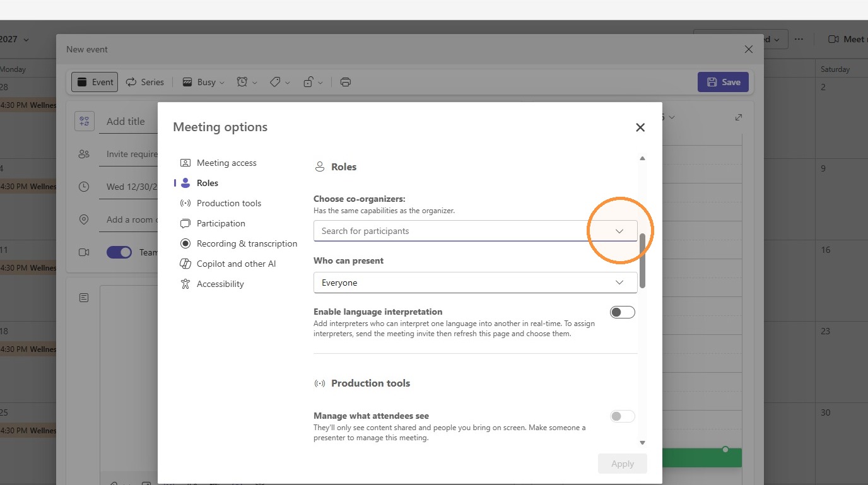
Task: Click the attendees people icon
Action: pos(84,154)
